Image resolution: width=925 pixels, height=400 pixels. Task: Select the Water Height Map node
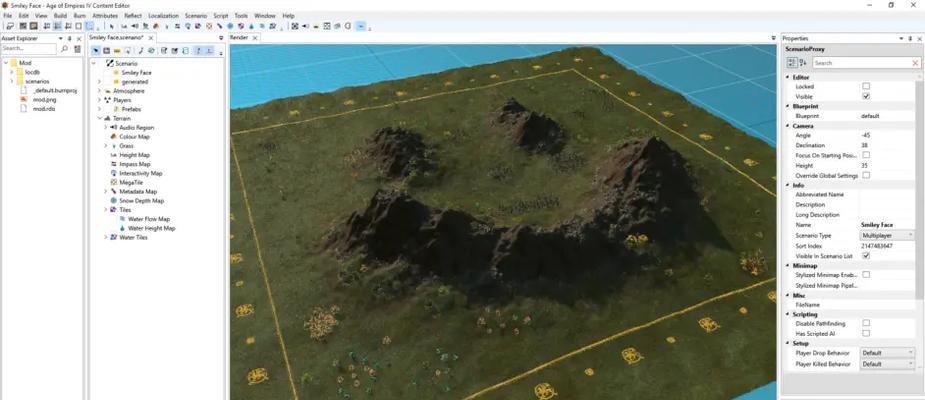click(151, 228)
